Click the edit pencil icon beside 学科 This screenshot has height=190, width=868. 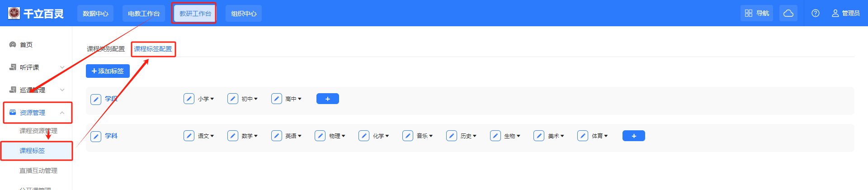96,136
